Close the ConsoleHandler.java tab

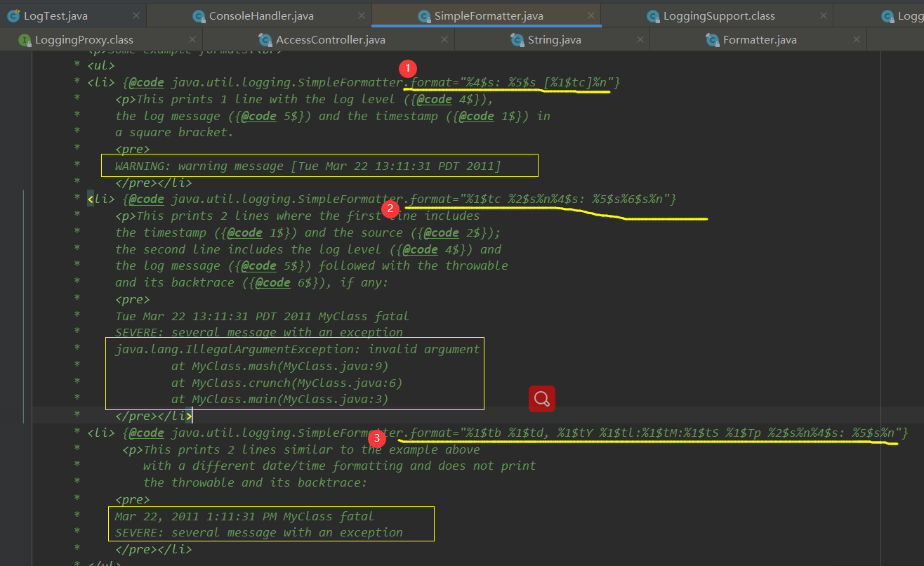362,15
